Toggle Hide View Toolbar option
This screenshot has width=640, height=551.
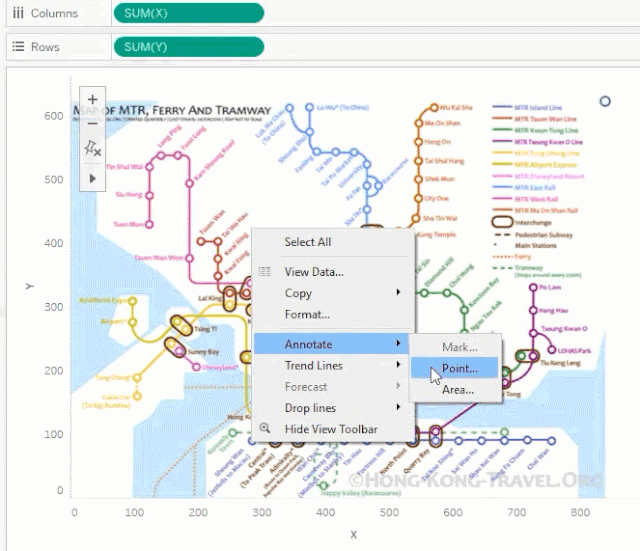click(x=331, y=429)
